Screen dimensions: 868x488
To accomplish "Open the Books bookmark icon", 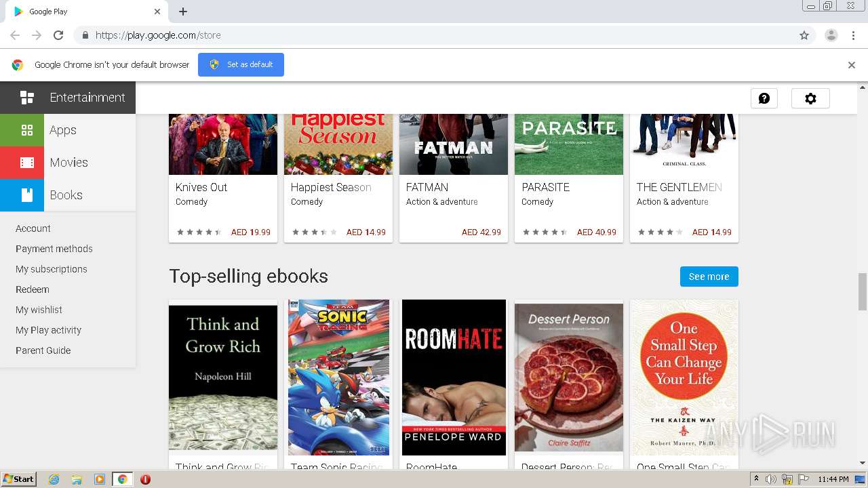I will point(27,195).
